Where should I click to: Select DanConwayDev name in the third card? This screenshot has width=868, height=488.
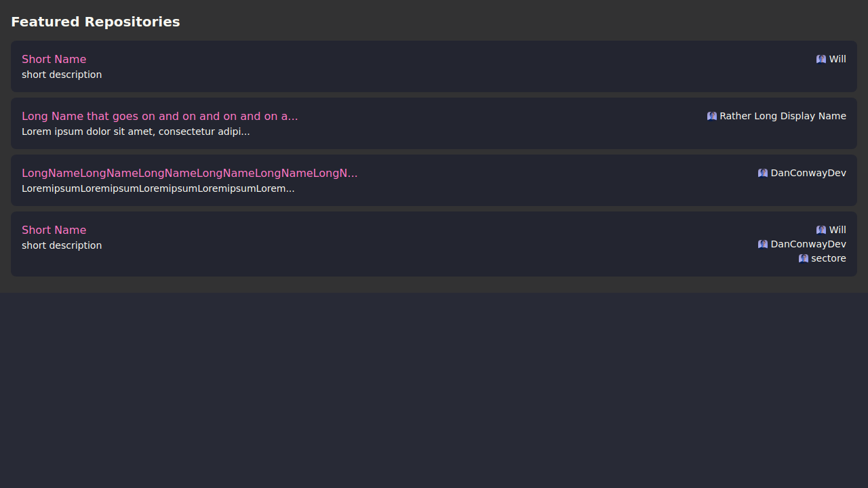(808, 173)
